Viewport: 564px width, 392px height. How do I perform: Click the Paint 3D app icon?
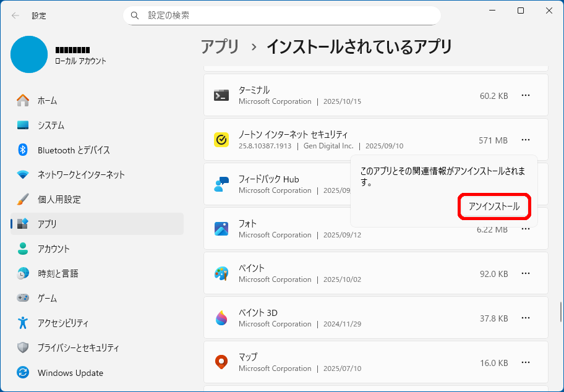[x=221, y=318]
